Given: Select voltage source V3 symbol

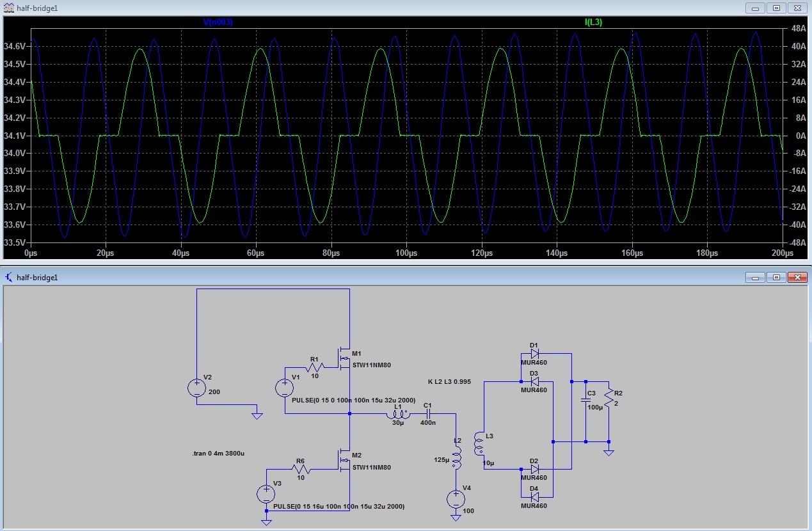Looking at the screenshot, I should [266, 493].
